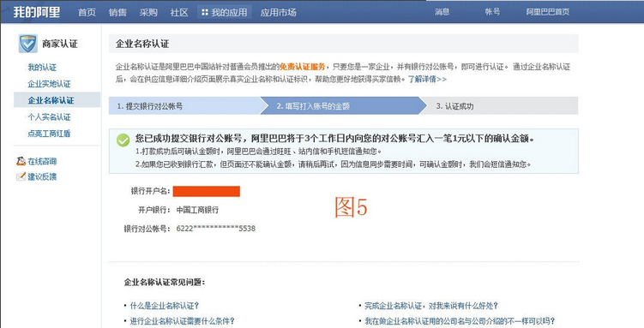Open the 采购 menu
Screen dimensions: 644x328
pos(148,12)
